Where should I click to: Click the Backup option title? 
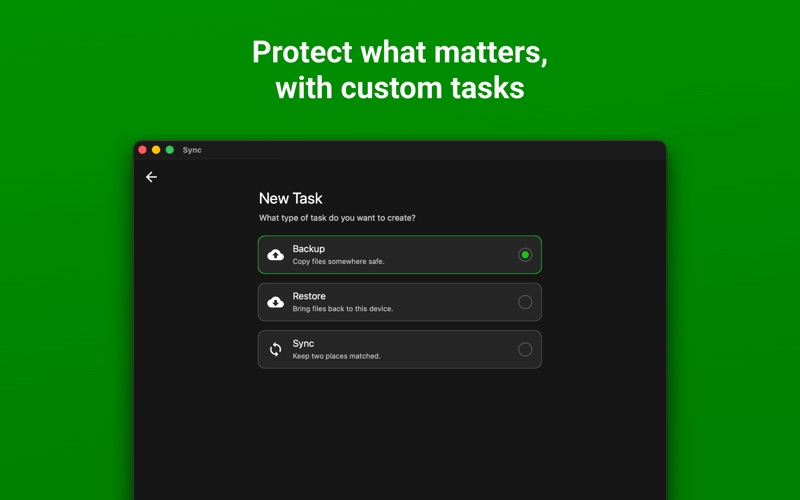tap(309, 248)
